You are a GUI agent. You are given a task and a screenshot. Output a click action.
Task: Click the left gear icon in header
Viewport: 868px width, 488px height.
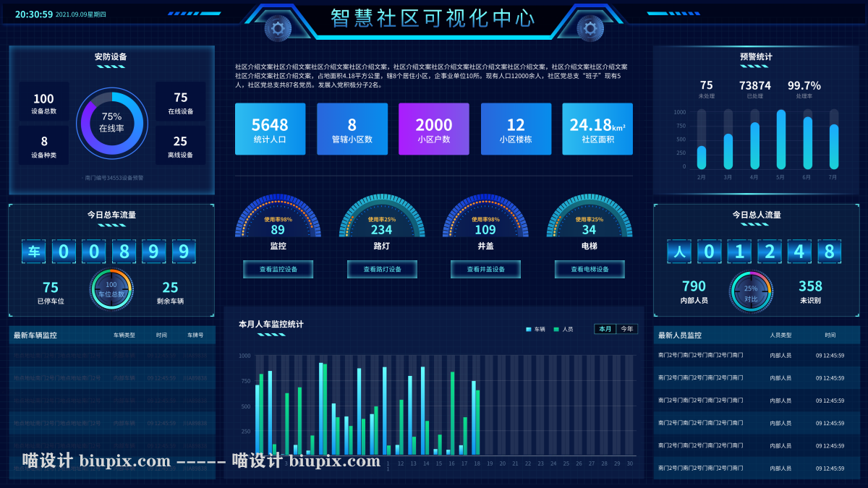(x=278, y=28)
